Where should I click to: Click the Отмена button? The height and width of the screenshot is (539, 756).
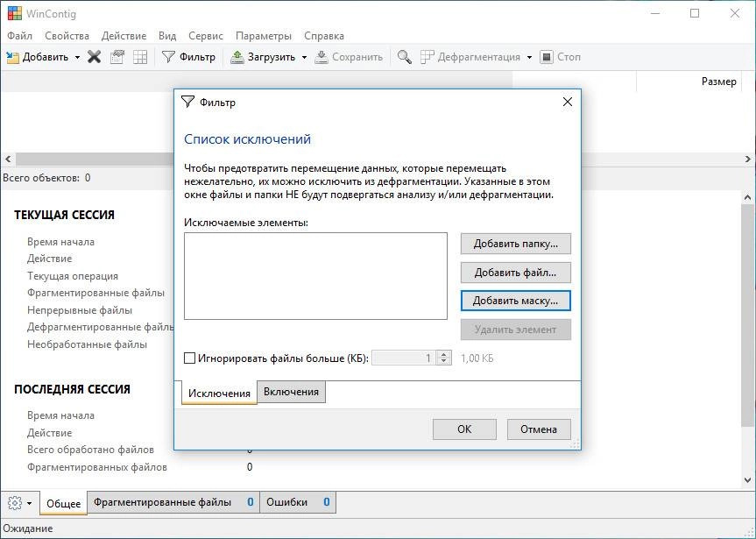[x=539, y=429]
